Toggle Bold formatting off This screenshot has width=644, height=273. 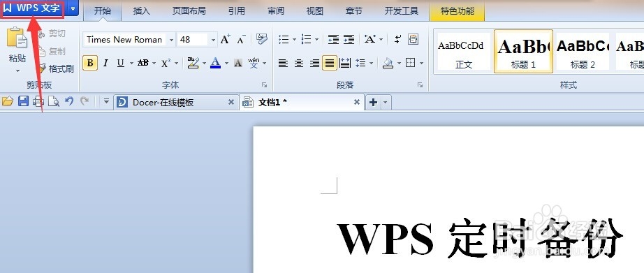(90, 64)
